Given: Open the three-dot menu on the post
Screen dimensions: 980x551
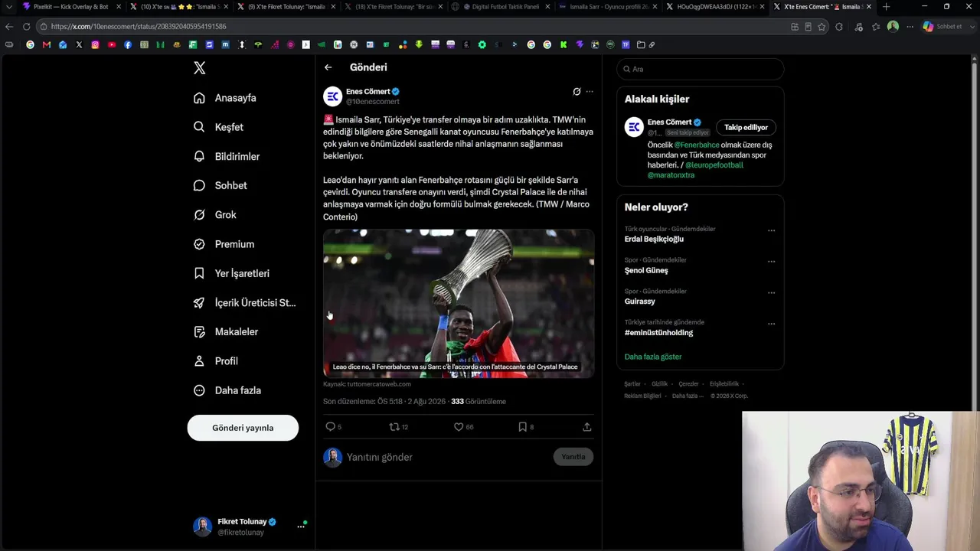Looking at the screenshot, I should coord(590,92).
